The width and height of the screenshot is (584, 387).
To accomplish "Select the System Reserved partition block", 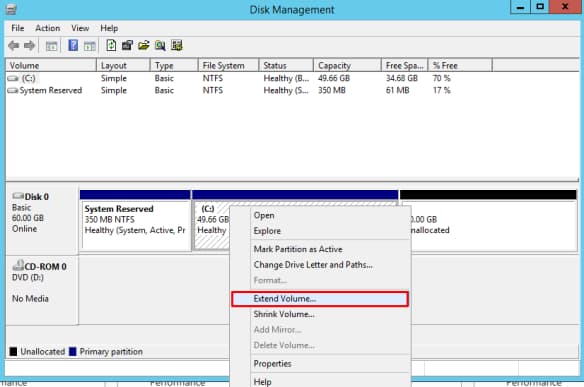I will point(135,220).
